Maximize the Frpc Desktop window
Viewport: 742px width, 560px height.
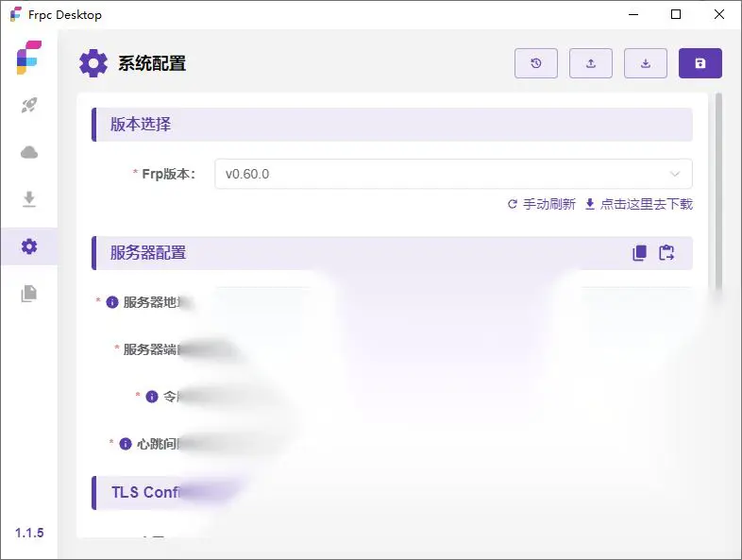676,15
